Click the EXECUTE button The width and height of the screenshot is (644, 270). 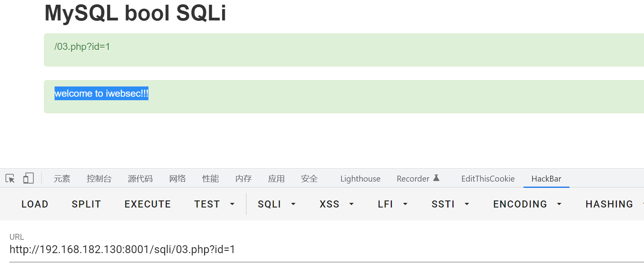point(147,204)
